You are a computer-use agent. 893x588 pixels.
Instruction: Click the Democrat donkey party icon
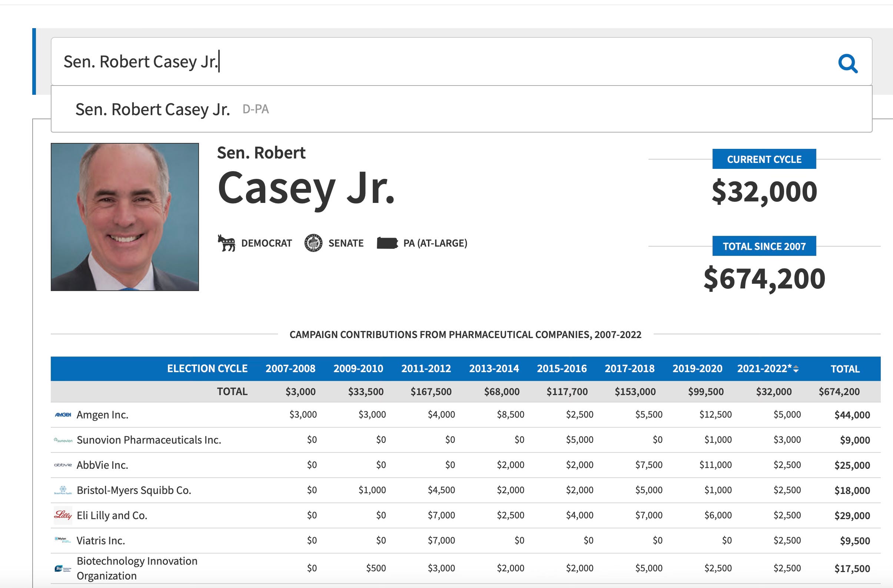point(226,243)
